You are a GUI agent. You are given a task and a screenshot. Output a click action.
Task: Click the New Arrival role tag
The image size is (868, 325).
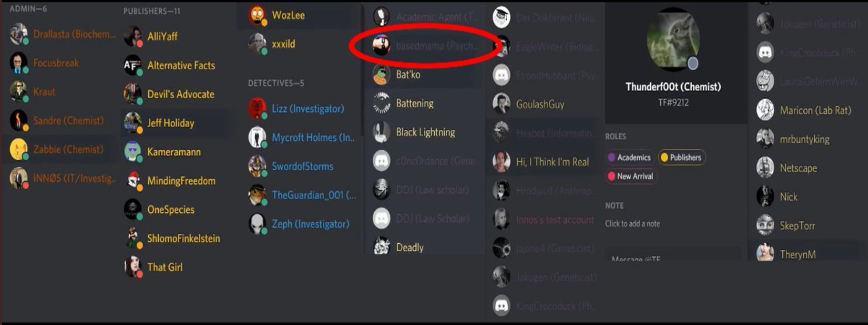631,176
